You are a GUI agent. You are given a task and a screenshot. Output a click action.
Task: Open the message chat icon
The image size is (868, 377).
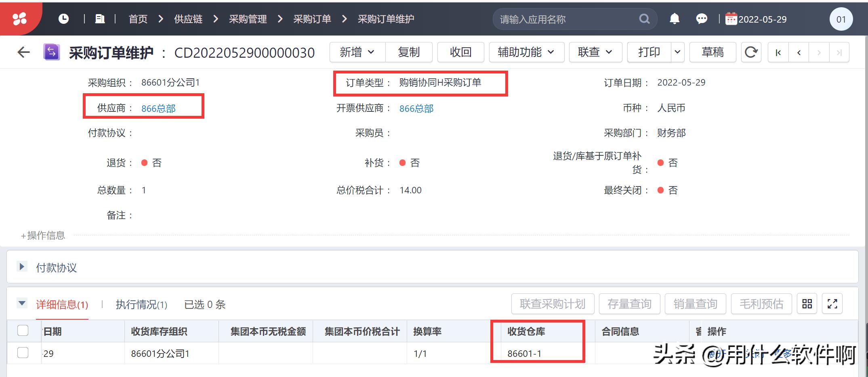(x=702, y=19)
